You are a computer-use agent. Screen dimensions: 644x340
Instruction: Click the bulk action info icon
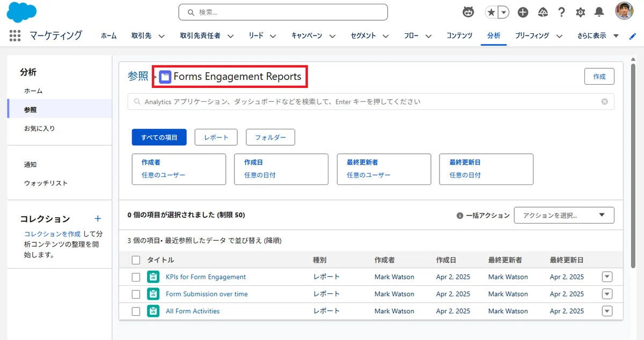coord(459,216)
